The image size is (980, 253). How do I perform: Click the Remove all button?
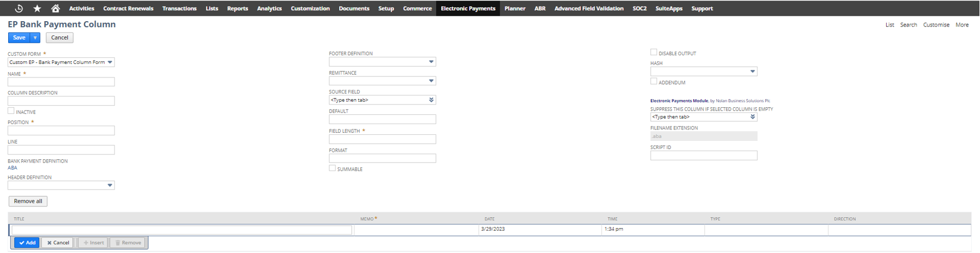pyautogui.click(x=28, y=201)
